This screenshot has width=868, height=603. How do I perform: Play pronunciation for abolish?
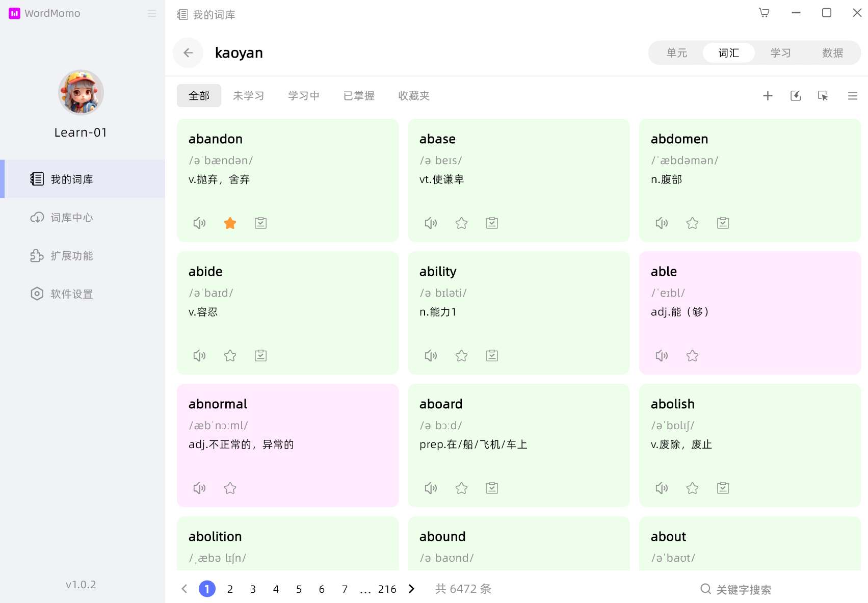tap(662, 488)
